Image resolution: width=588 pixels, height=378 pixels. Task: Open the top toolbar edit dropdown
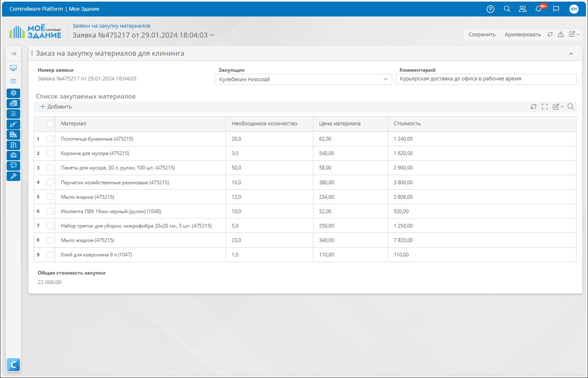pos(574,35)
